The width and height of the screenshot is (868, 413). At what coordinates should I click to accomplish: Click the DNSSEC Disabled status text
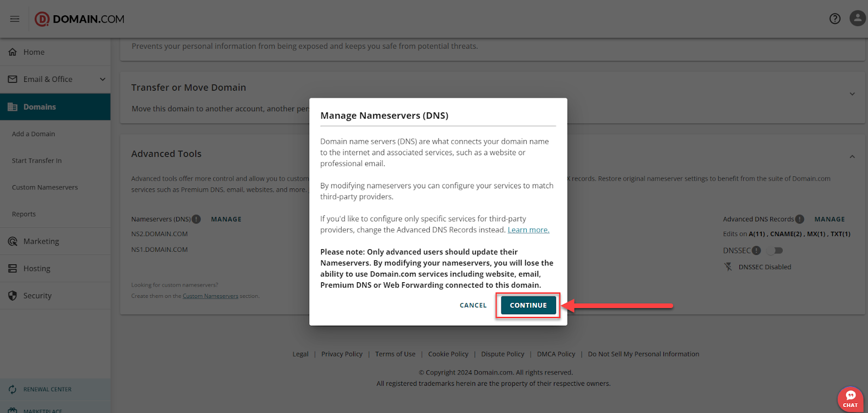[765, 267]
